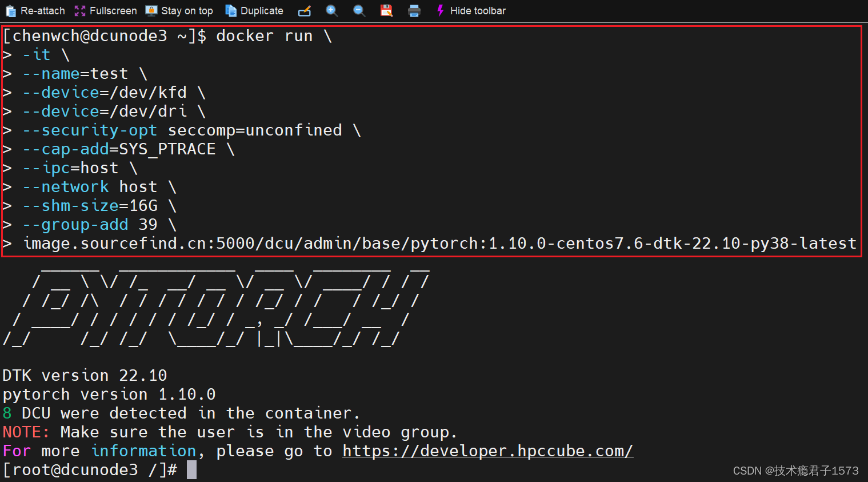Save terminal output with floppy icon

coord(387,11)
